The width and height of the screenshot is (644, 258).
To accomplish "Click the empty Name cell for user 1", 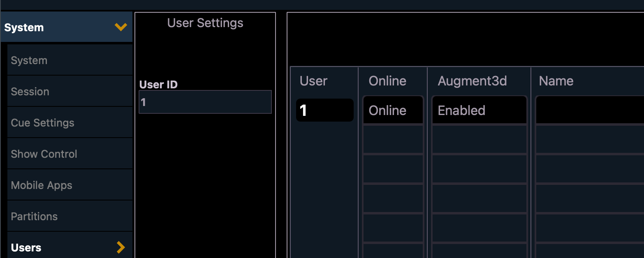I will pos(588,110).
